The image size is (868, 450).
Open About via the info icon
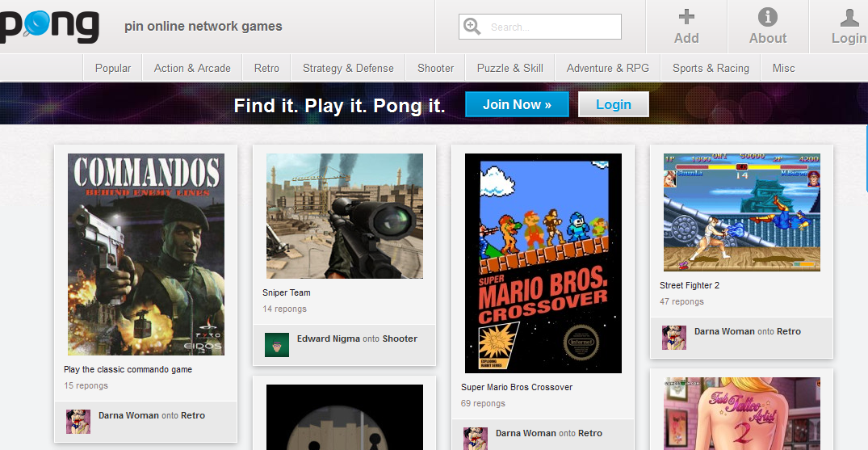(767, 17)
